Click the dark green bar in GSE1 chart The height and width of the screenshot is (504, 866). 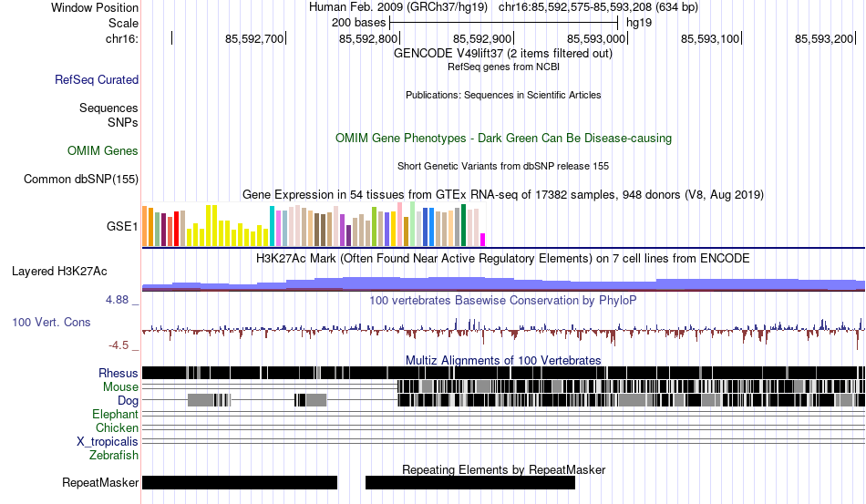coord(463,225)
